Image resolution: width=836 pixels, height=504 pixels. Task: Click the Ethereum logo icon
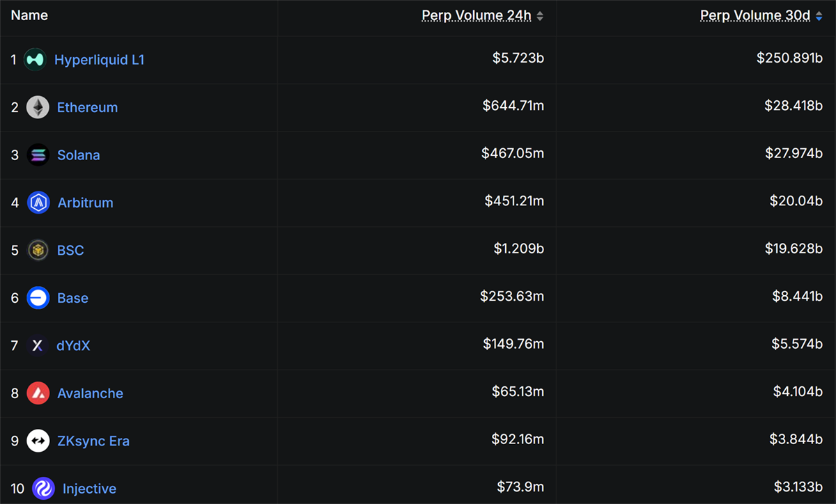(38, 107)
